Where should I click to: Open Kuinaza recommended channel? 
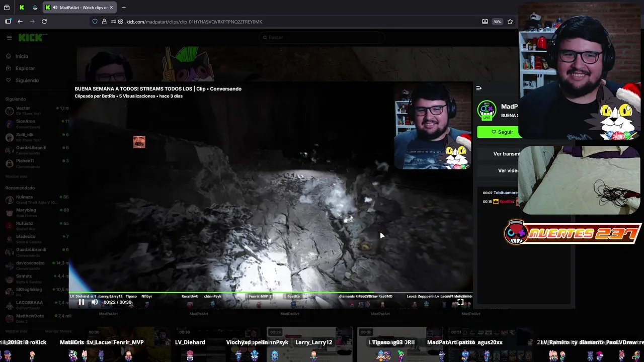36,200
